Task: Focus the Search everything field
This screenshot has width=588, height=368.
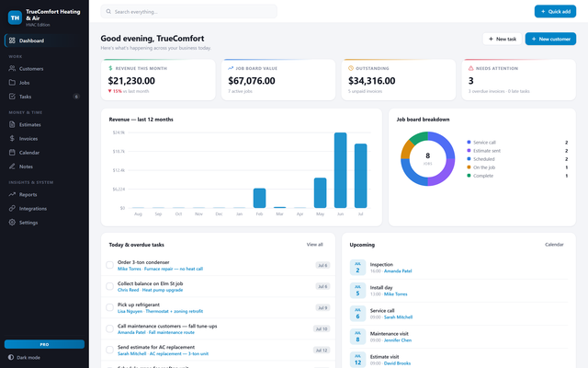Action: (188, 12)
